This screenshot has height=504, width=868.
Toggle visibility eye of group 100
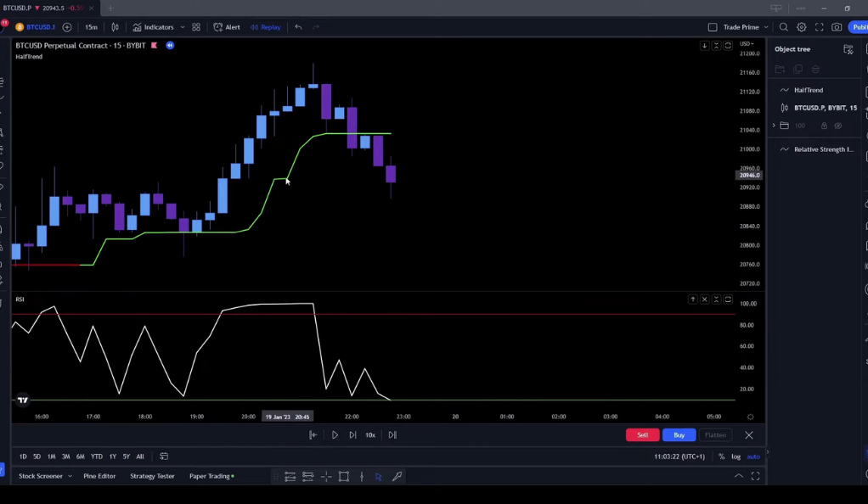pyautogui.click(x=838, y=126)
